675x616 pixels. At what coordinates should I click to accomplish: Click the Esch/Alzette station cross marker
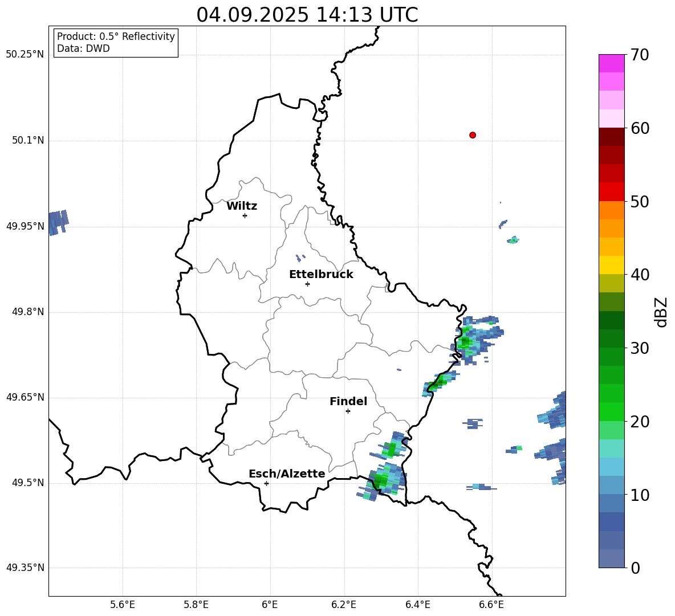pyautogui.click(x=266, y=483)
